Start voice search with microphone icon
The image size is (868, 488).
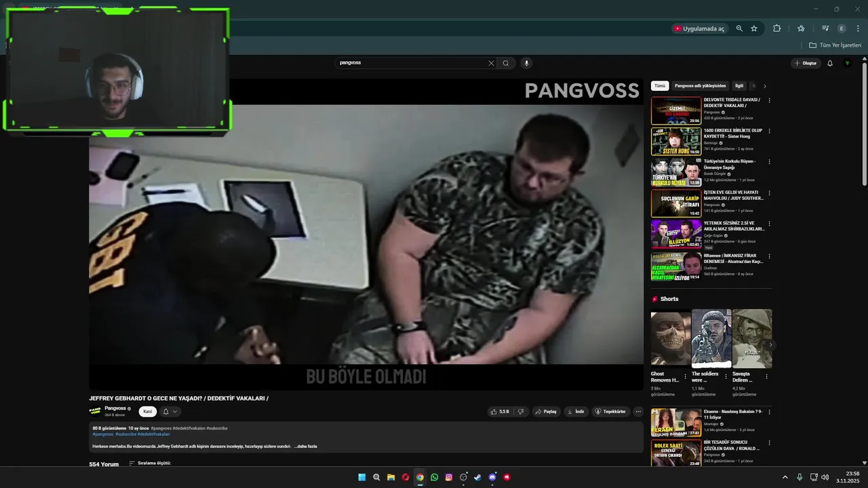coord(526,63)
